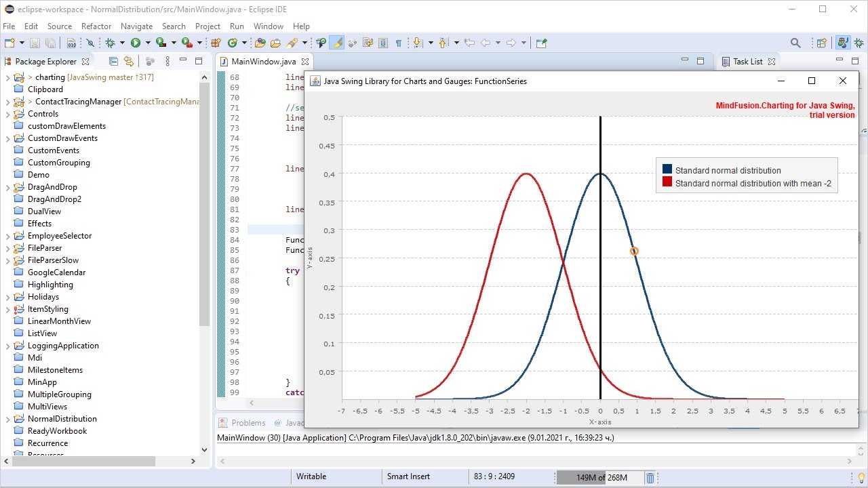868x488 pixels.
Task: Expand the charting project tree node
Action: (x=7, y=77)
